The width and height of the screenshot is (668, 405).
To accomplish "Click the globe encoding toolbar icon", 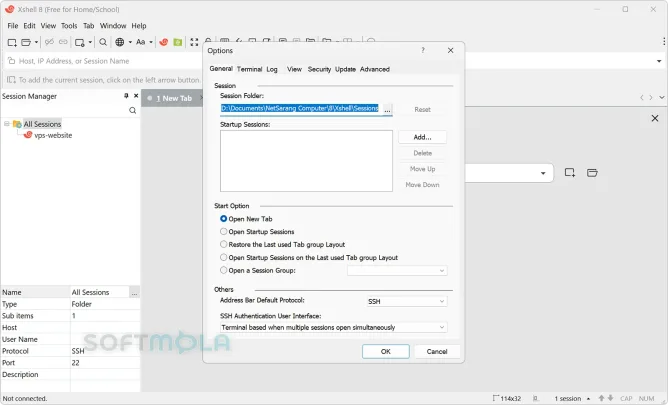I will point(120,42).
